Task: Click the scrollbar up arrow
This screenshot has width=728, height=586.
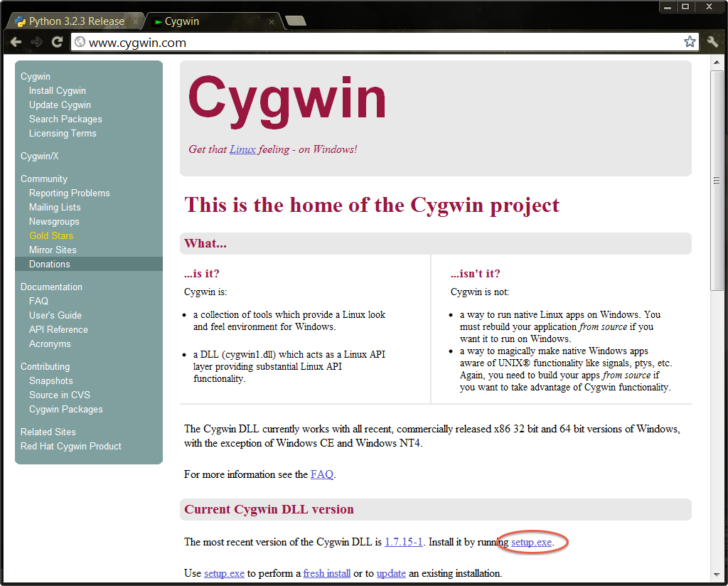Action: (x=717, y=63)
